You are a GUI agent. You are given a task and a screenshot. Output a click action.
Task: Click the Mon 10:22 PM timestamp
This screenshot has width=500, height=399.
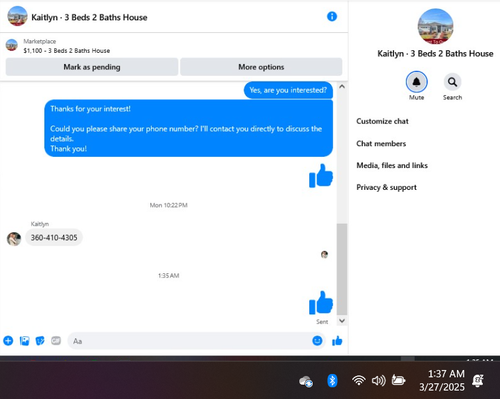coord(169,205)
